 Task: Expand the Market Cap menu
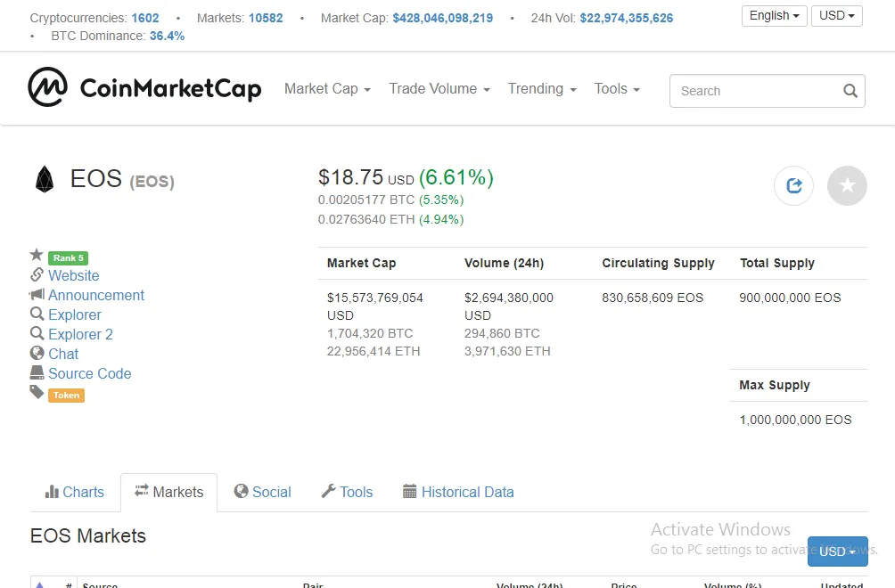pyautogui.click(x=328, y=89)
